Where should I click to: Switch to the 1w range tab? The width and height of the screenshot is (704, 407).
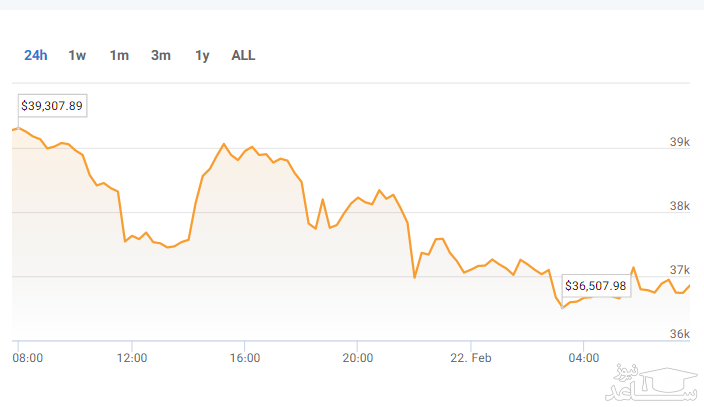click(x=77, y=55)
